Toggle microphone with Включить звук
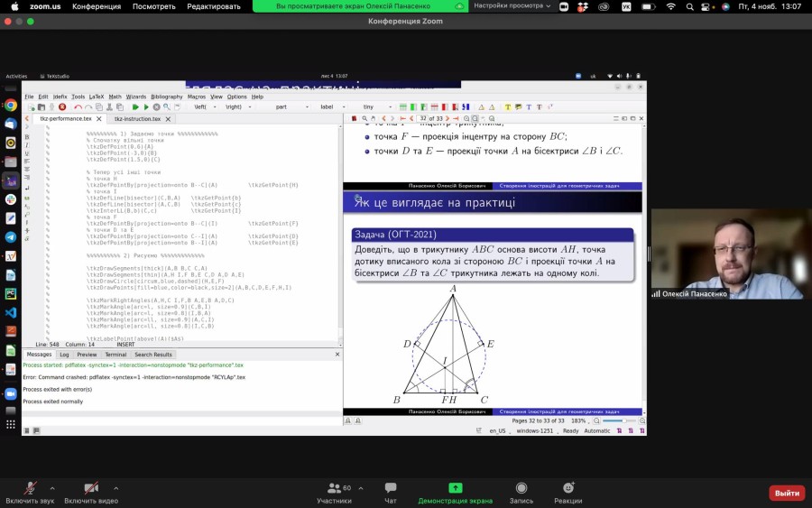812x508 pixels. point(30,493)
